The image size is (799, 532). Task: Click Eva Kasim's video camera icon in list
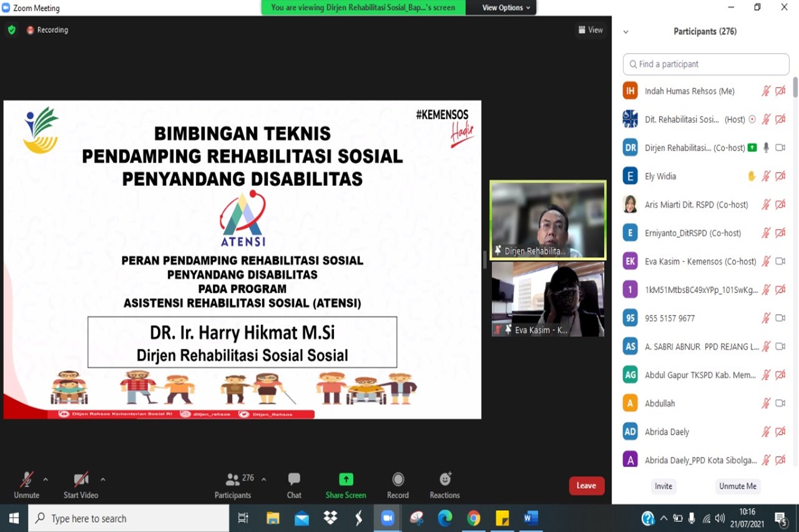pyautogui.click(x=780, y=261)
